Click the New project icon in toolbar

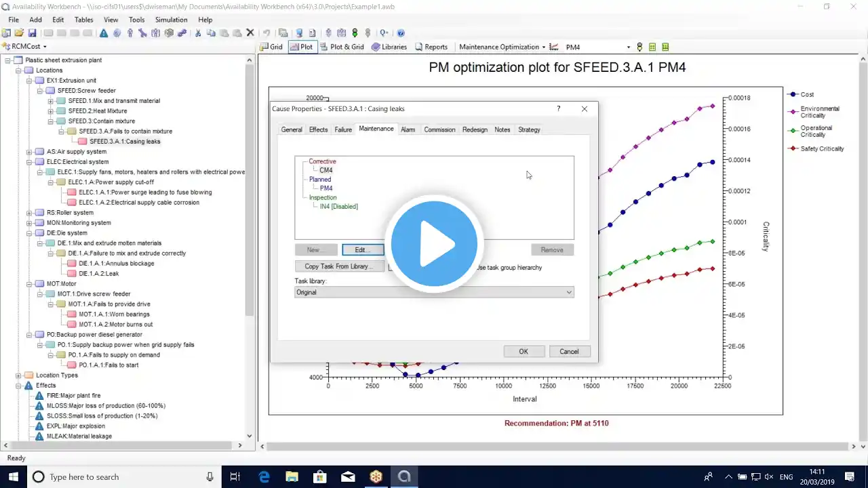[x=6, y=33]
